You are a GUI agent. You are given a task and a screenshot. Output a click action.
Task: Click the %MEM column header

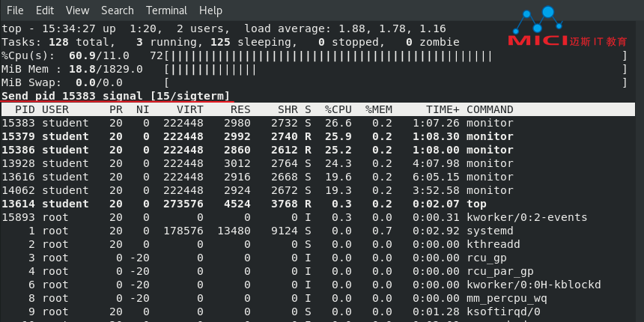tap(379, 109)
